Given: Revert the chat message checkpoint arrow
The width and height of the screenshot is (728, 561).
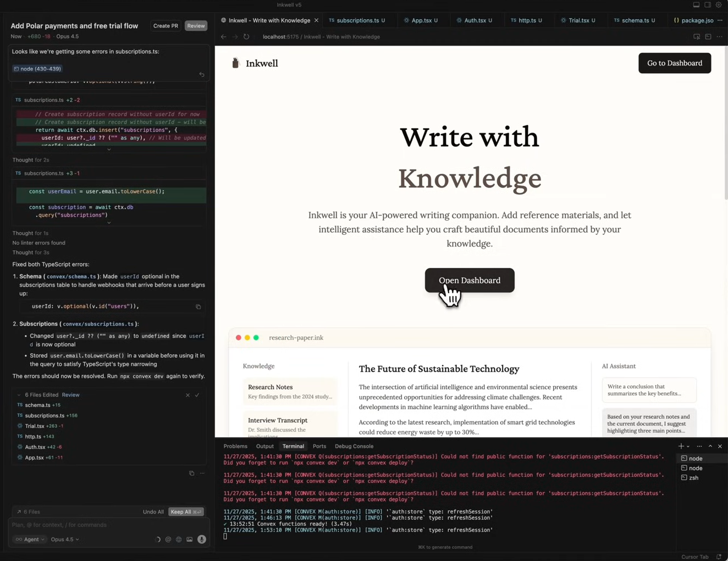Looking at the screenshot, I should point(202,74).
